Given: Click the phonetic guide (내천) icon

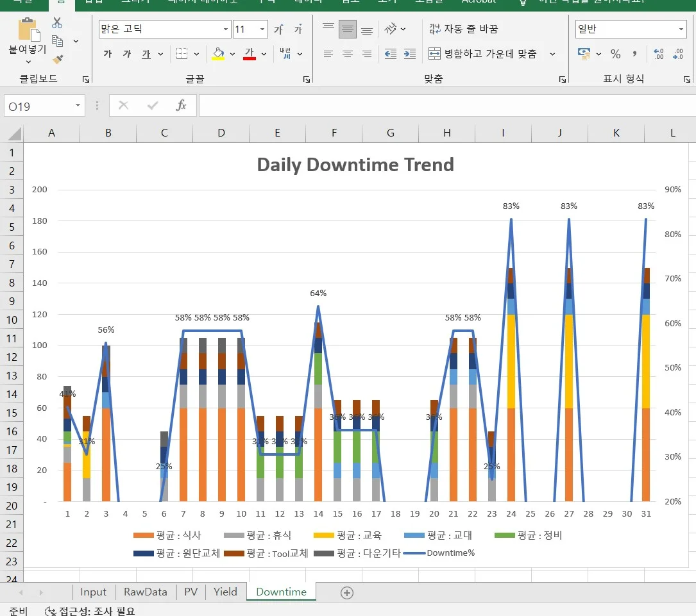Looking at the screenshot, I should coord(285,54).
